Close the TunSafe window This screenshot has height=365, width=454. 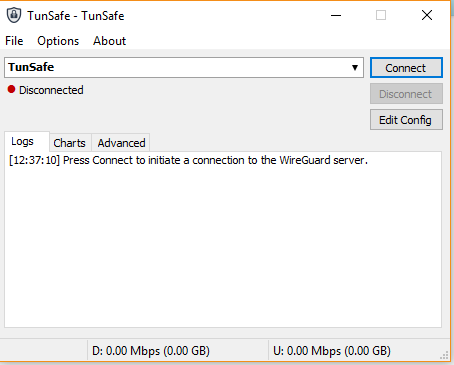[x=427, y=15]
